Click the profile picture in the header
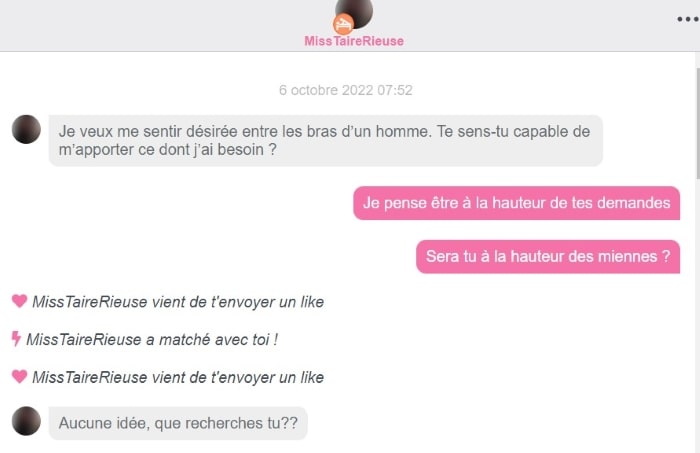Viewport: 700px width, 453px height. (354, 12)
